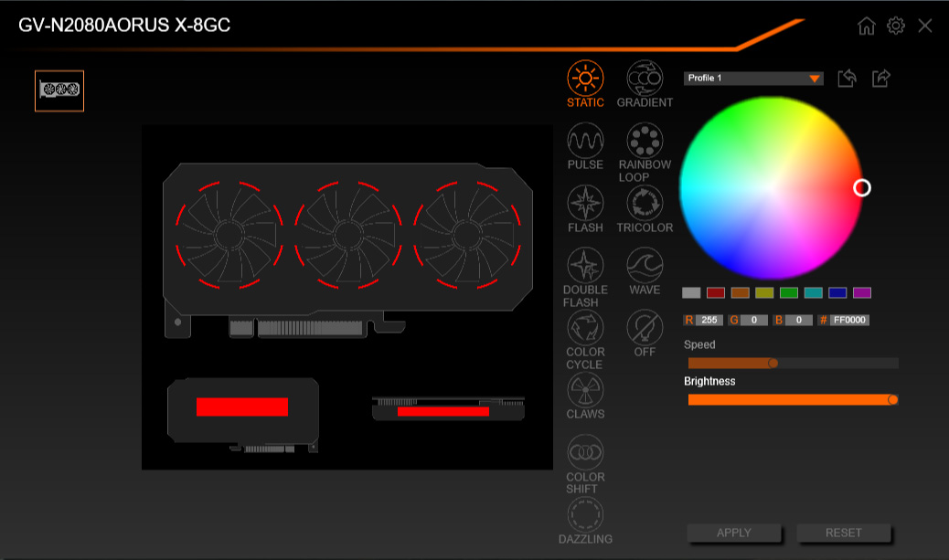Pick the orange color swatch
The height and width of the screenshot is (560, 949).
[740, 292]
